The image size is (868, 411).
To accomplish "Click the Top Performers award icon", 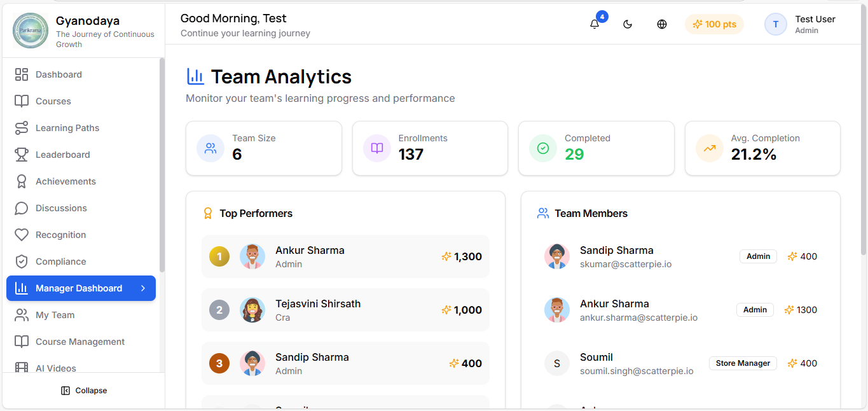I will [207, 213].
